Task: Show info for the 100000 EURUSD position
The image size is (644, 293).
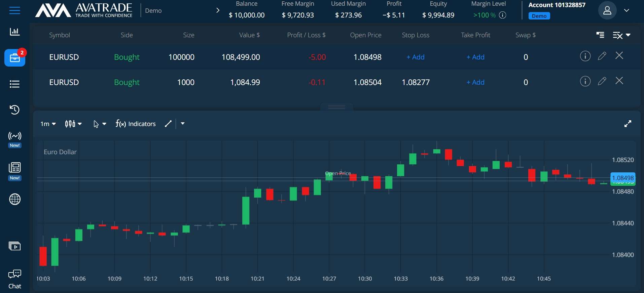Action: (x=585, y=56)
